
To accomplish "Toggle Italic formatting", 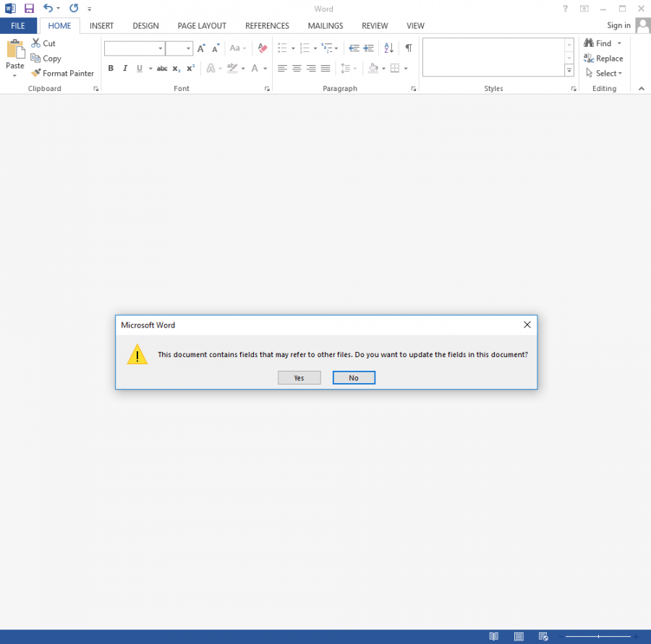I will click(125, 69).
